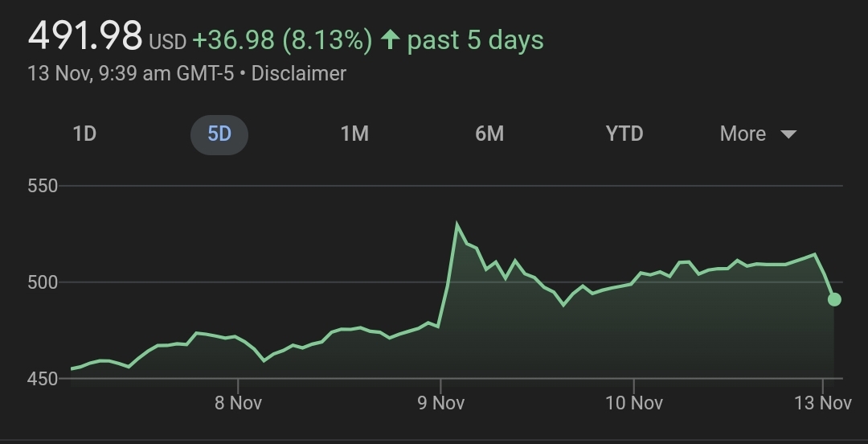Click the chart peak spike near 9 Nov

click(457, 225)
